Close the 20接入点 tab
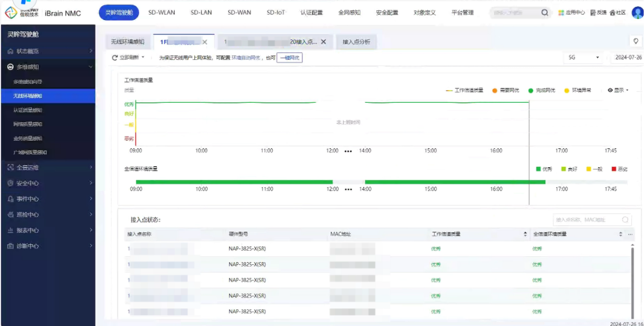Image resolution: width=644 pixels, height=326 pixels. point(323,42)
